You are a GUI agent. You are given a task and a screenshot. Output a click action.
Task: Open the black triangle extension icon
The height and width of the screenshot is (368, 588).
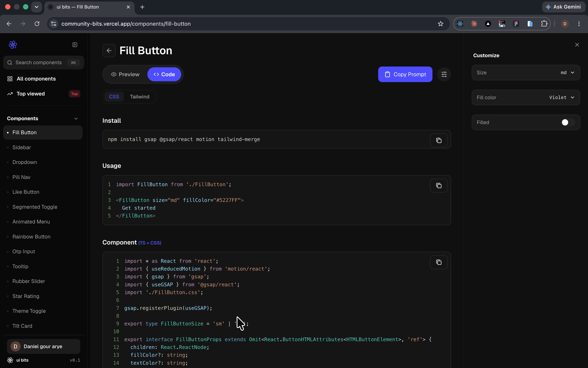488,24
